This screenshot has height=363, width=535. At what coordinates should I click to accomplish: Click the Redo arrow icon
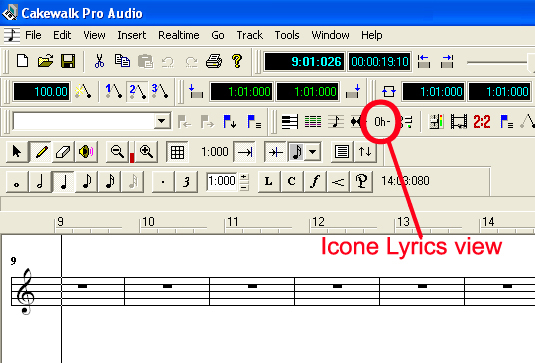tap(191, 62)
